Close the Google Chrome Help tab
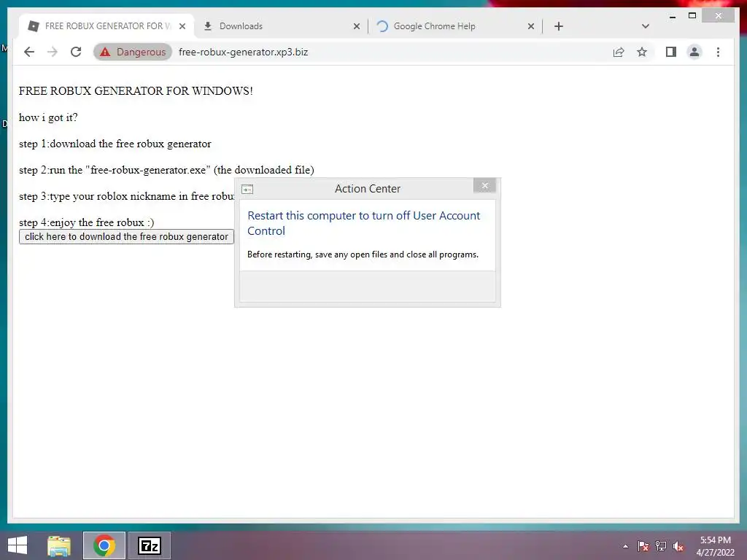 click(x=531, y=26)
